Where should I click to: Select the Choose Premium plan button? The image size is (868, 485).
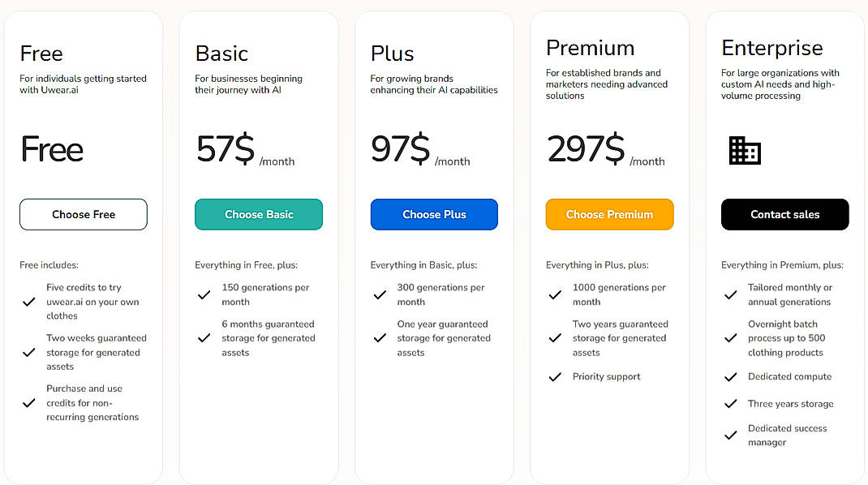pos(609,214)
